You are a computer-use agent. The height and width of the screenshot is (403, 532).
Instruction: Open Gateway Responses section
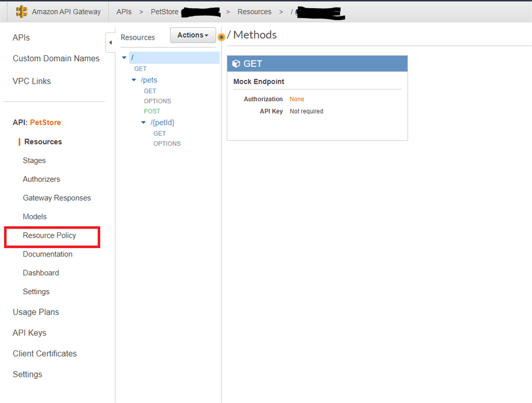[57, 198]
